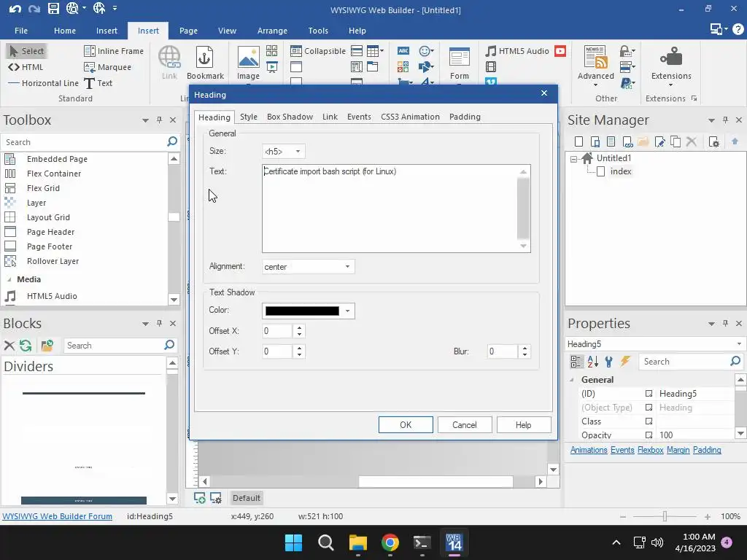Click the add page icon below canvas

click(200, 498)
